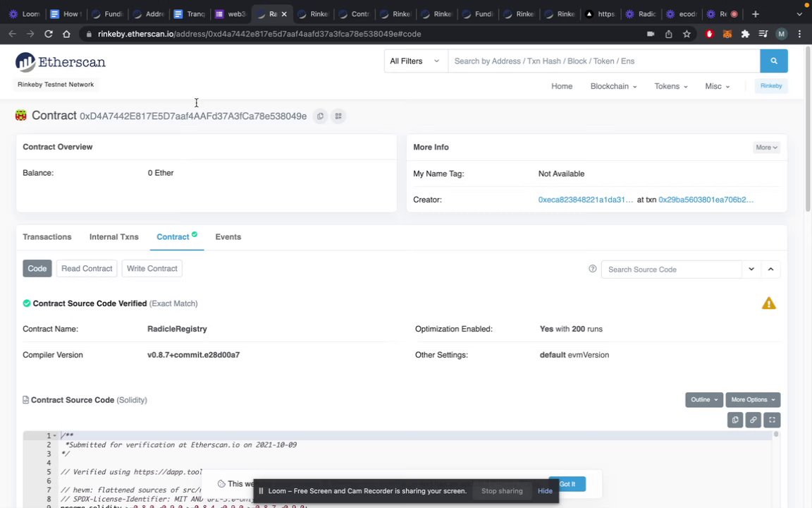Screen dimensions: 812x508
Task: Open the browser extensions puzzle icon
Action: (x=745, y=34)
